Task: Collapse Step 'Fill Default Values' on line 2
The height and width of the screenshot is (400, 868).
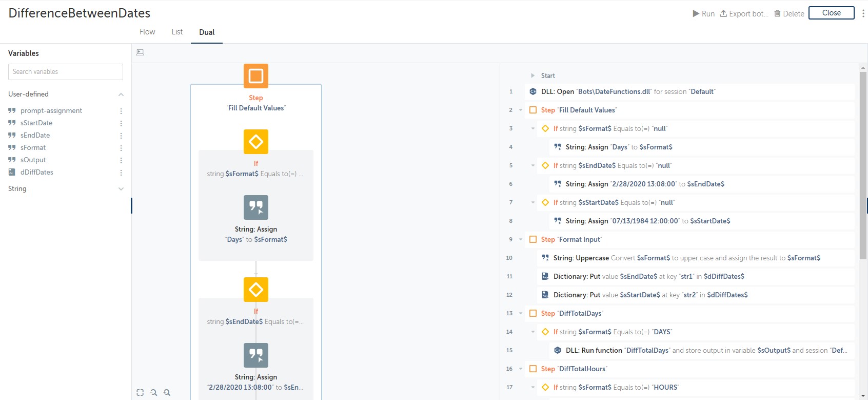Action: (x=521, y=110)
